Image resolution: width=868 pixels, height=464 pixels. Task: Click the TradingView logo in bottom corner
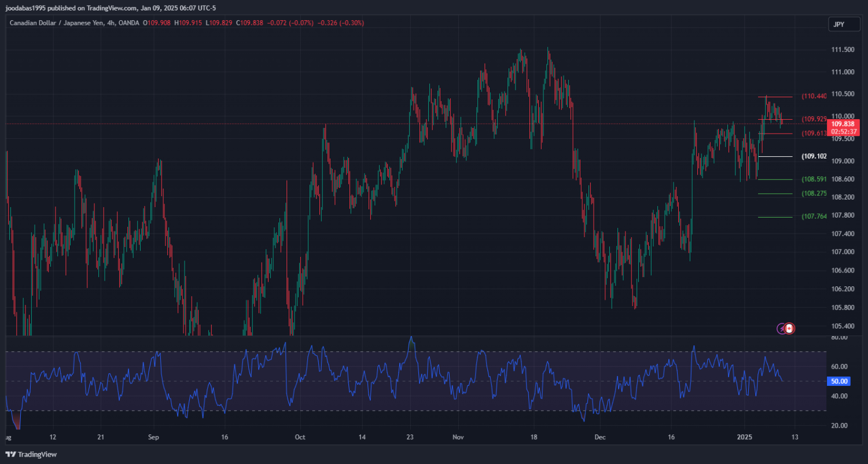pyautogui.click(x=31, y=454)
